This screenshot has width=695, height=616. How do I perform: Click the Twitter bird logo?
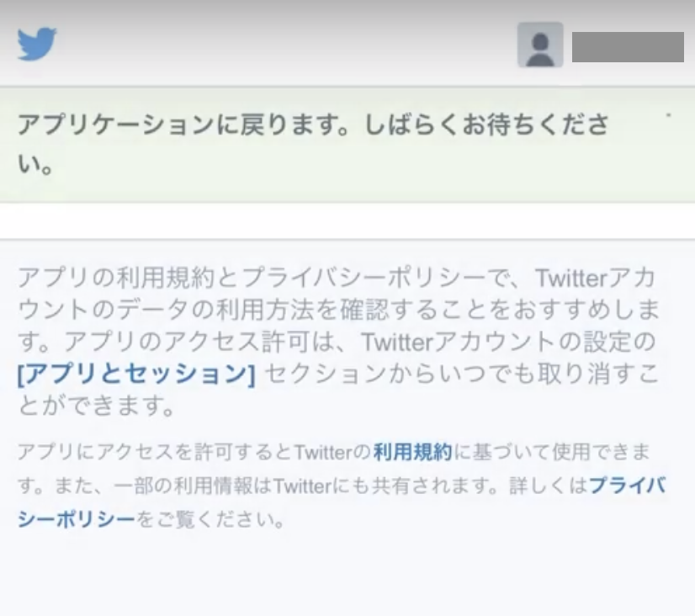click(x=37, y=44)
